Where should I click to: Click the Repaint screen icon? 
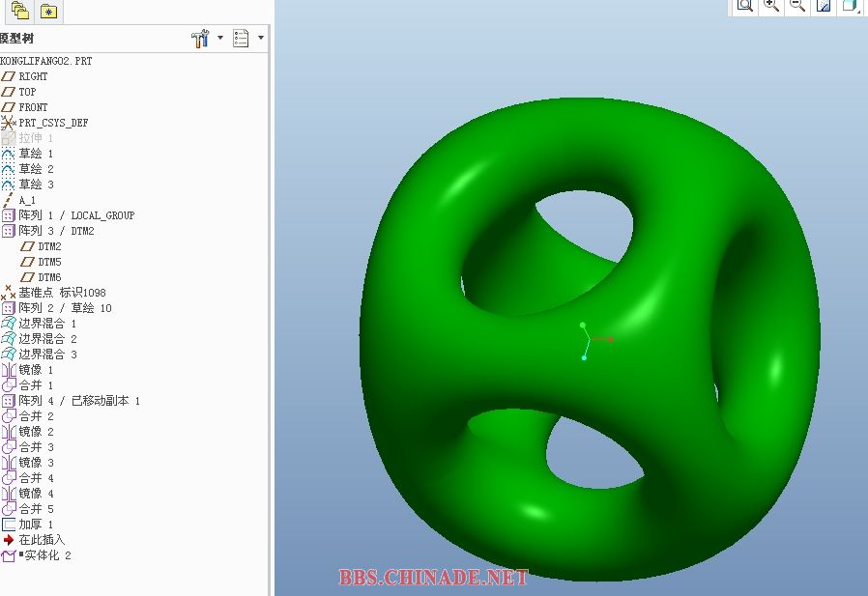(824, 6)
